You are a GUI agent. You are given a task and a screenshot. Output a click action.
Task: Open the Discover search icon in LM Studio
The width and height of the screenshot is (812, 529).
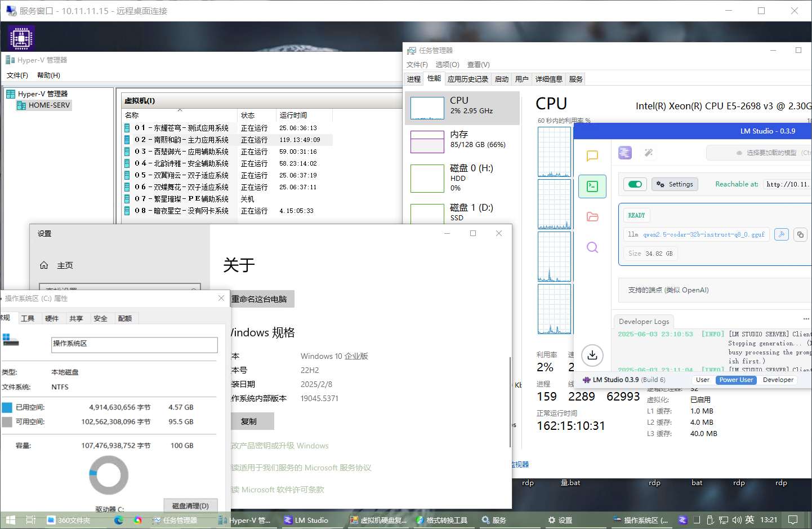tap(592, 247)
